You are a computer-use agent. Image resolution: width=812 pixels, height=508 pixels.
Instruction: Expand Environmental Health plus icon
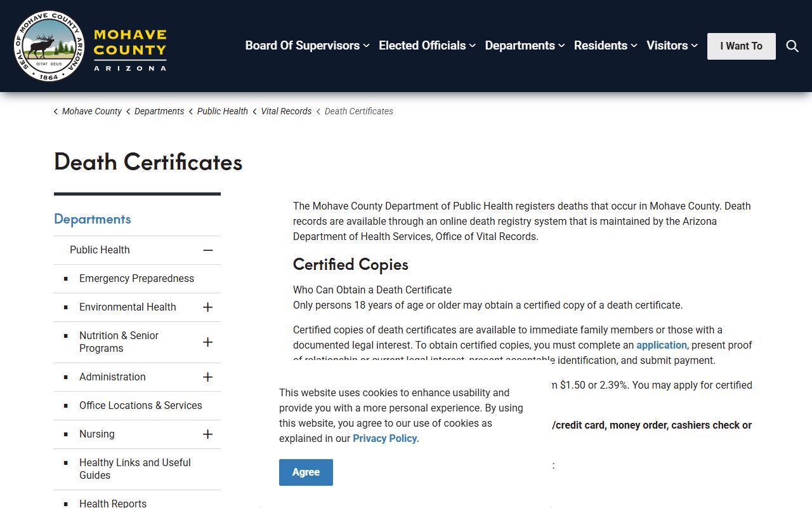coord(207,307)
